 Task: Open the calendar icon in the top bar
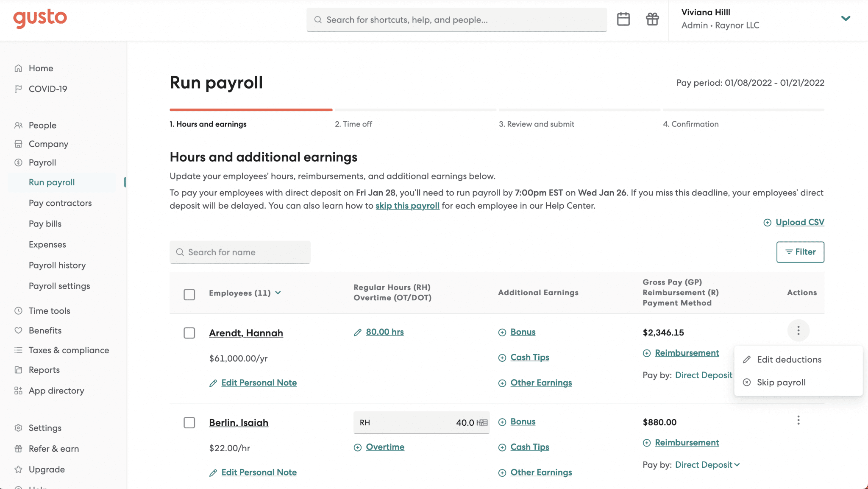point(623,19)
